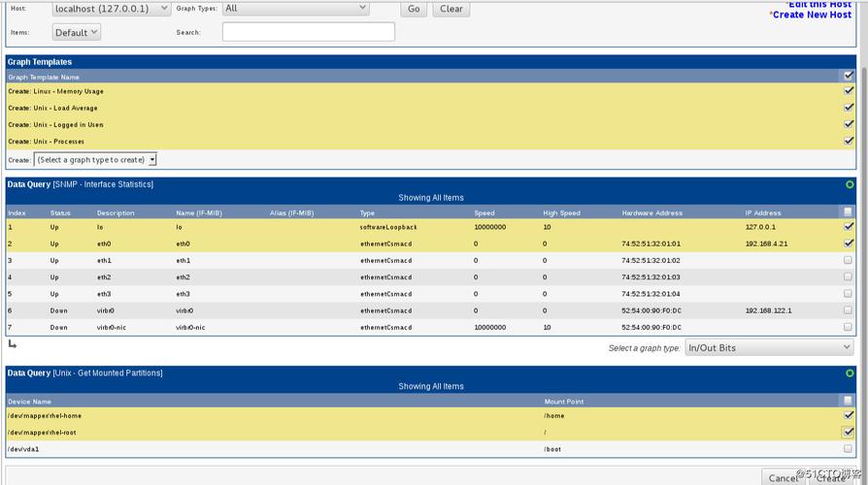Select the 192.168.4.21 IP address cell
Image resolution: width=868 pixels, height=485 pixels.
767,243
